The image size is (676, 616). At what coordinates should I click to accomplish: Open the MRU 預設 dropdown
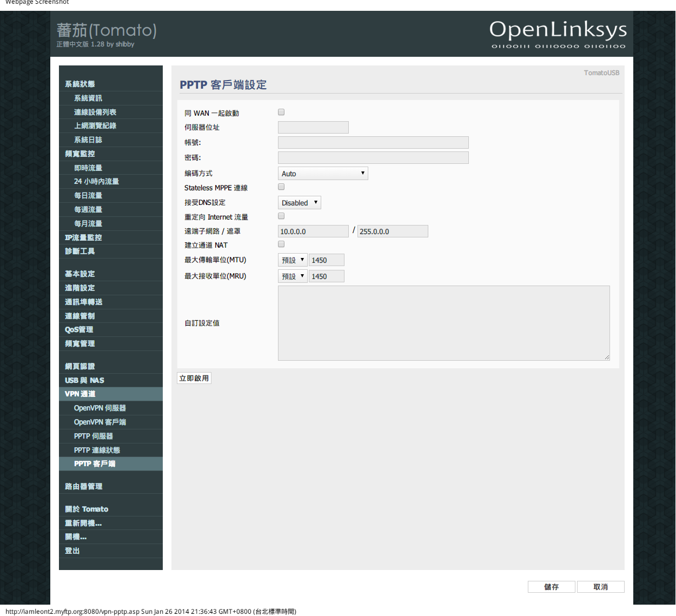293,276
